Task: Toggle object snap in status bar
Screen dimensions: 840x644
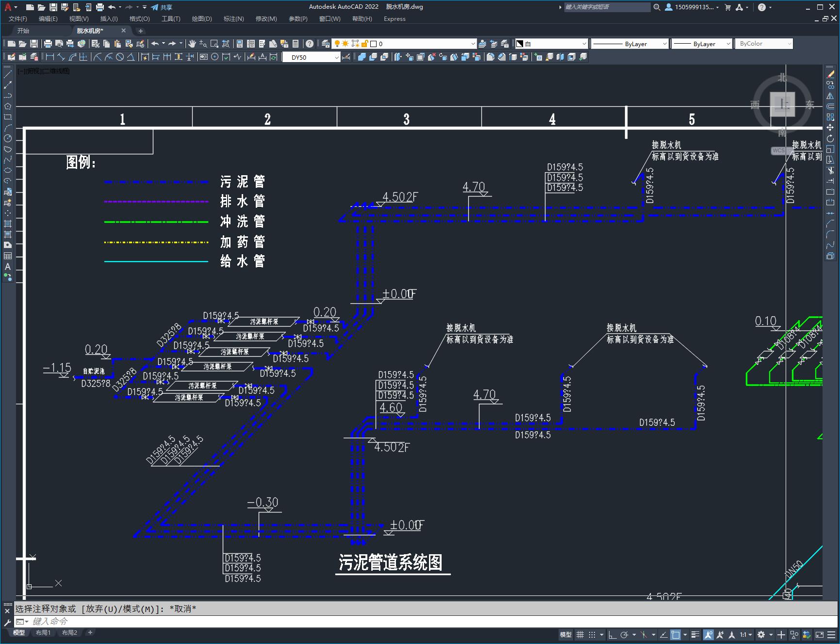Action: point(675,634)
